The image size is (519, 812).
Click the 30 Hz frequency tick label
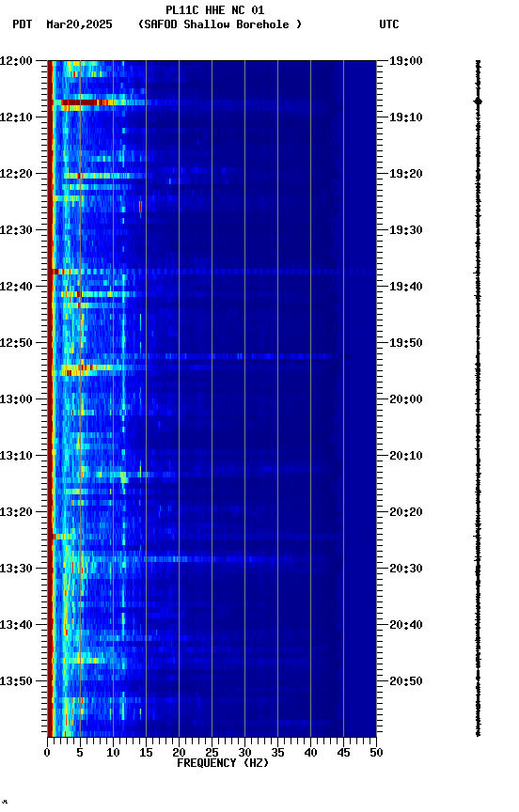coord(244,753)
